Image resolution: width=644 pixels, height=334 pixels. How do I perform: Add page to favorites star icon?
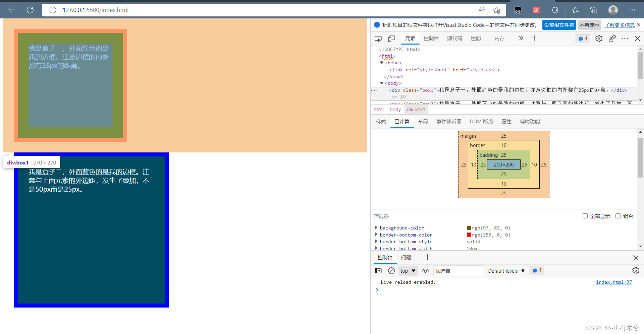[497, 10]
